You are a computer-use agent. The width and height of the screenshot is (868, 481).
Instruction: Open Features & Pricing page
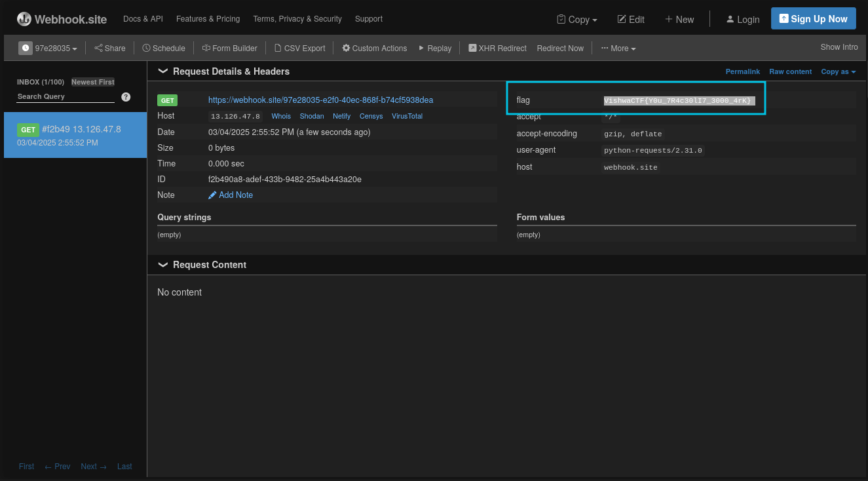pos(208,19)
